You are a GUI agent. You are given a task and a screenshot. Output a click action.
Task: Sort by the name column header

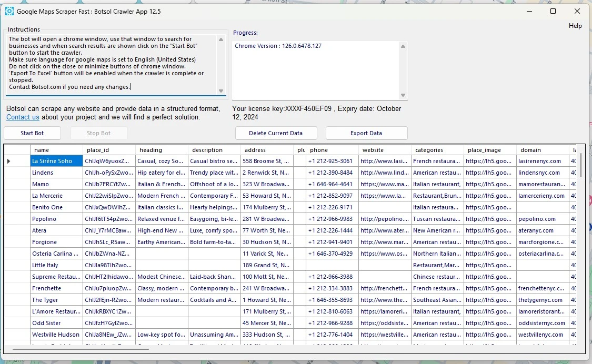coord(56,150)
